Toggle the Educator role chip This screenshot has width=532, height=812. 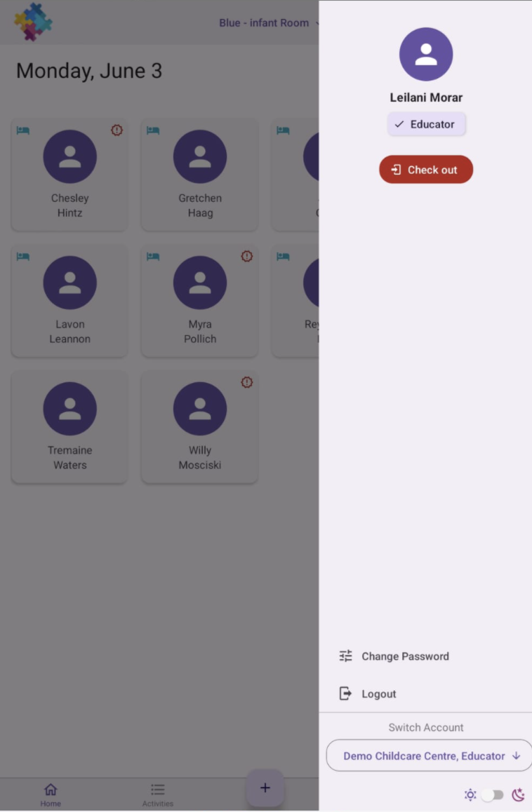(x=426, y=124)
